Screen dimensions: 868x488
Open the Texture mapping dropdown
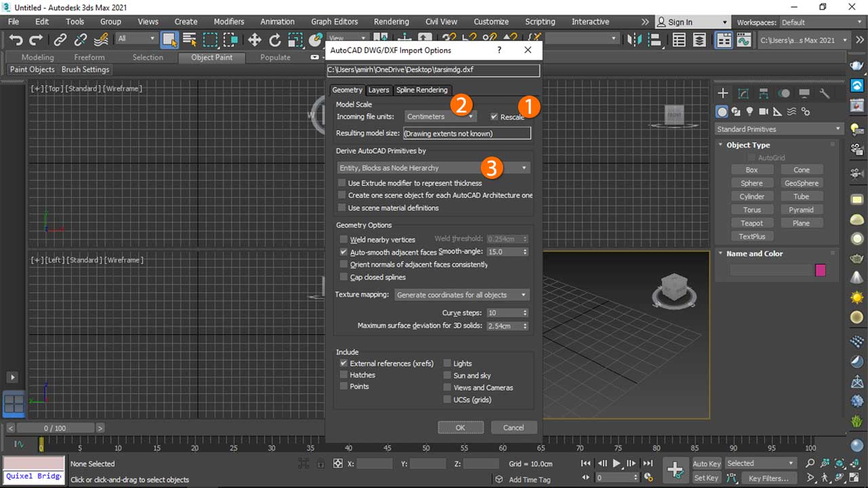[x=461, y=295]
